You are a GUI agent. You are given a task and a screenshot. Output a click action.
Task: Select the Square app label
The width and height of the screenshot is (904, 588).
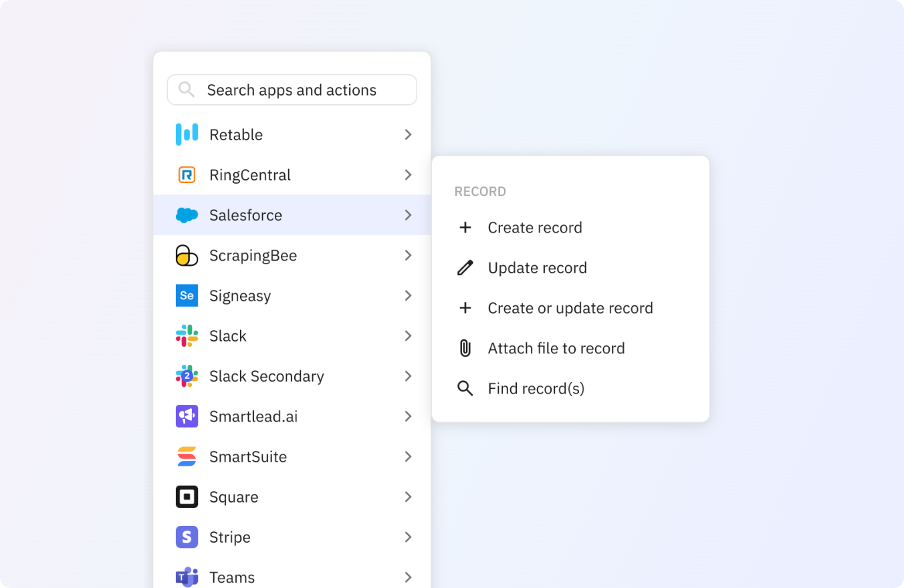coord(234,497)
